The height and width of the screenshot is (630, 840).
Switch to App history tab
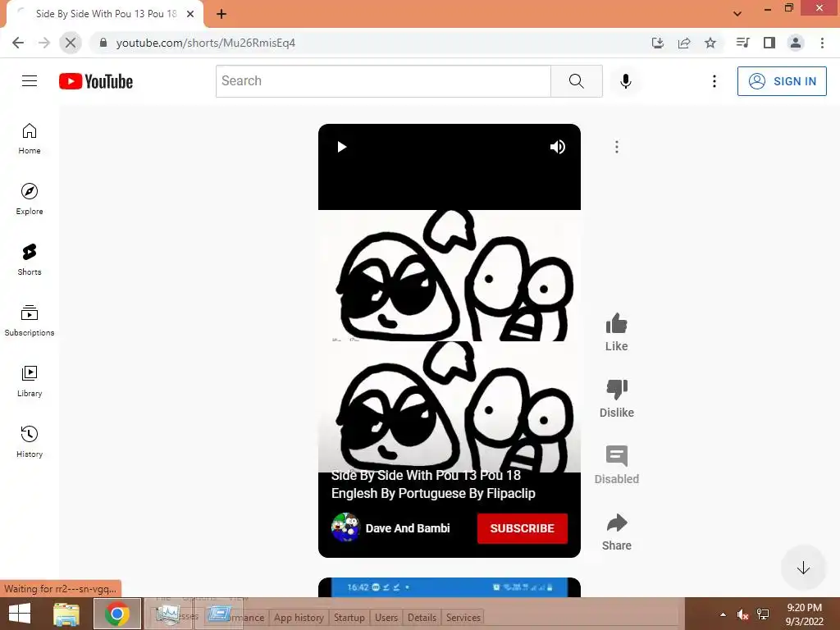tap(299, 618)
